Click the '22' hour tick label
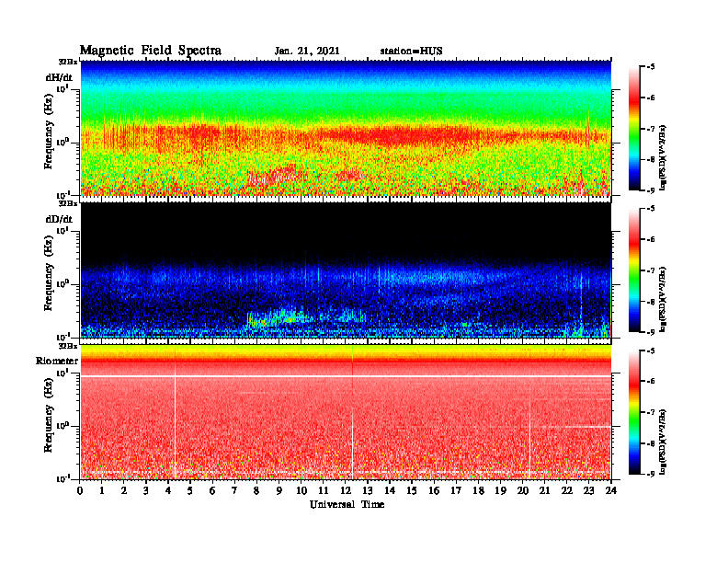 point(566,491)
